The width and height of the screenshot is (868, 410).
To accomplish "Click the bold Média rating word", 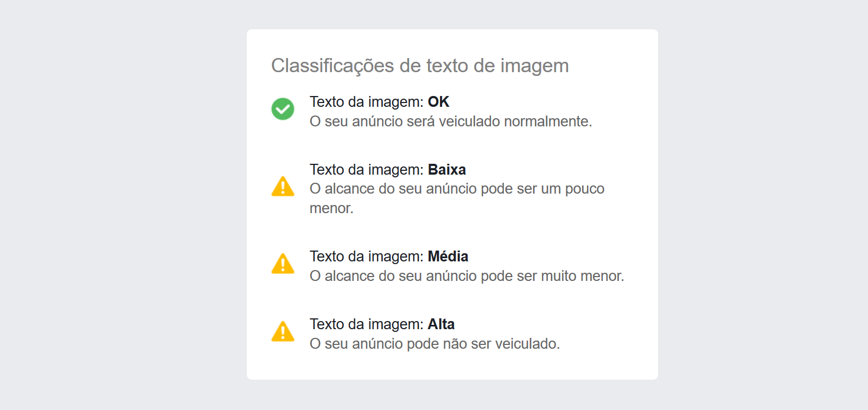I will pyautogui.click(x=448, y=257).
